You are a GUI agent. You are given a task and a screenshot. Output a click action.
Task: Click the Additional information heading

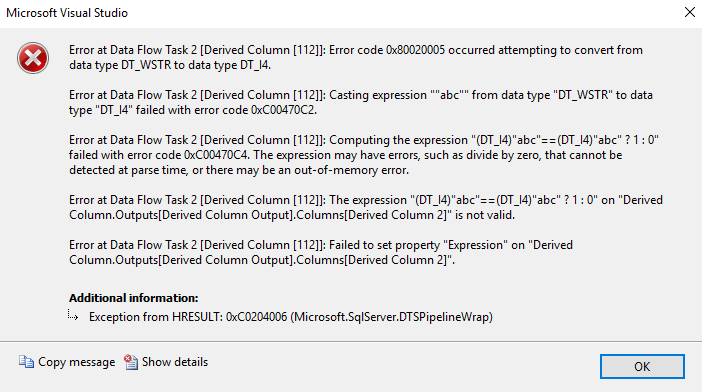133,298
